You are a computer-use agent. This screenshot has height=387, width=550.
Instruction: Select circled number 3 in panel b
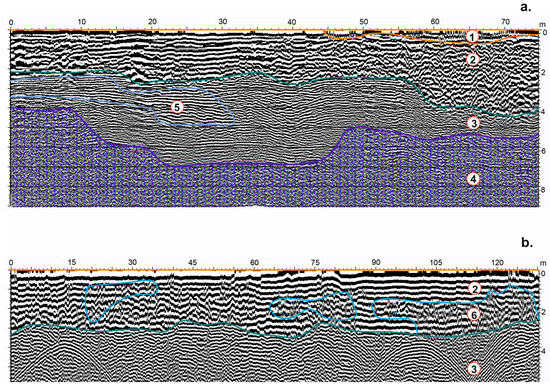tap(474, 369)
